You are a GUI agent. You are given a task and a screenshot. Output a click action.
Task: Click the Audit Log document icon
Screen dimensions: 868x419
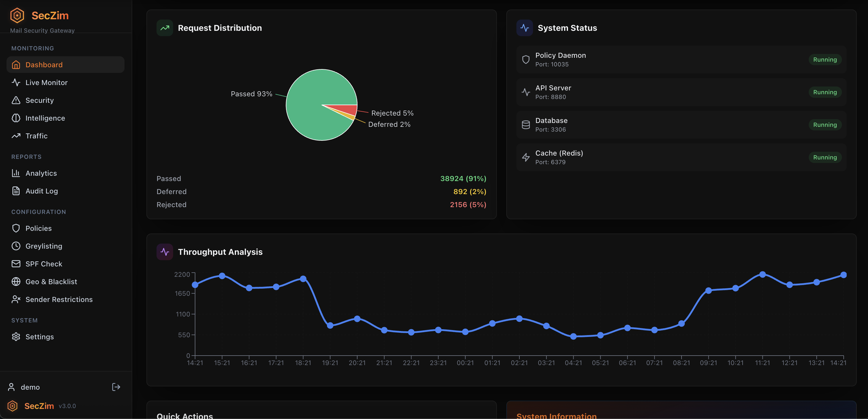[16, 191]
